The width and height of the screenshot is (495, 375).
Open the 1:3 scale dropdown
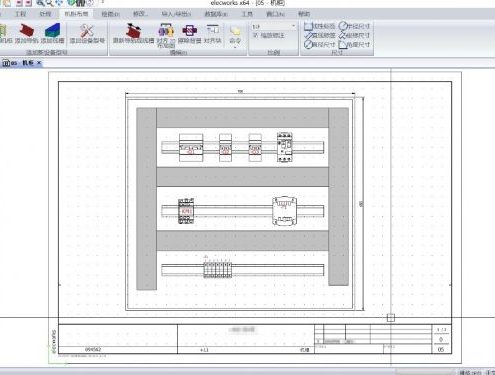pyautogui.click(x=274, y=26)
